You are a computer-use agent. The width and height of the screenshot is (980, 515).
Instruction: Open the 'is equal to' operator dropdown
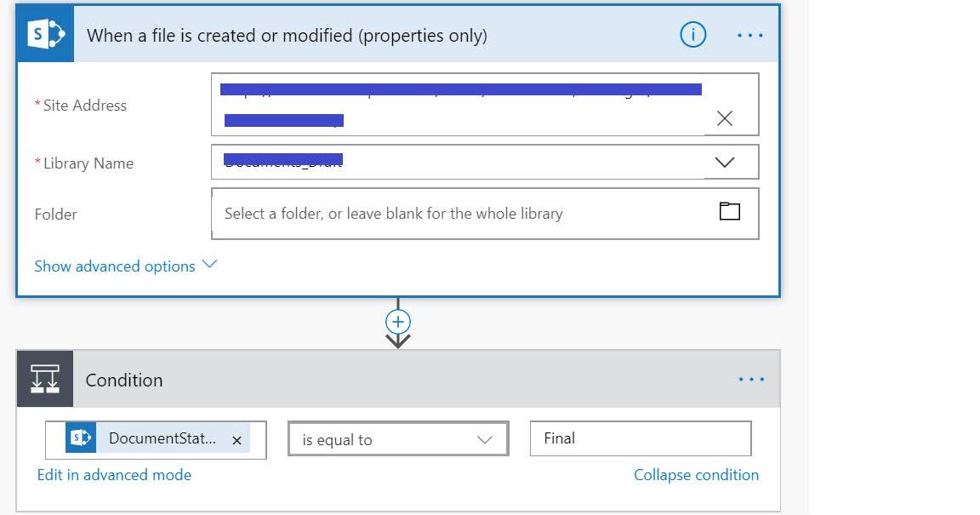tap(485, 438)
